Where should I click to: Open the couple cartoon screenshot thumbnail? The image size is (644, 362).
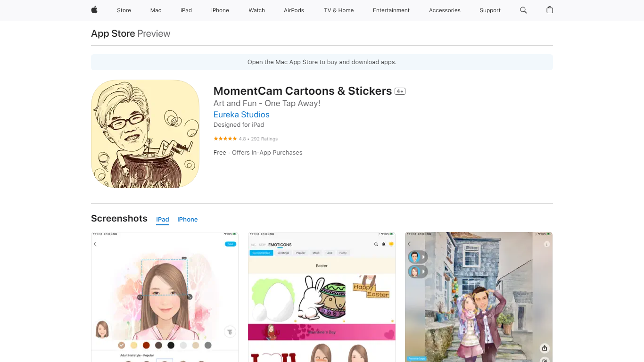[479, 297]
